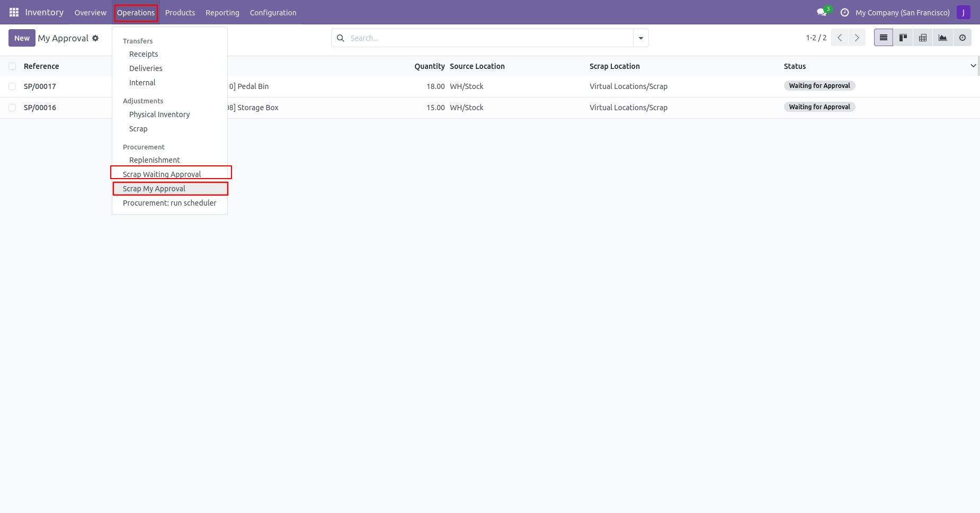The image size is (980, 513).
Task: Go to the next page of records
Action: (857, 38)
